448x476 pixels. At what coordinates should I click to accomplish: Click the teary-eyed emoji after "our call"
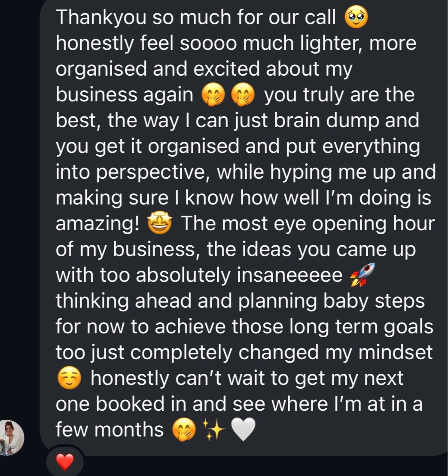coord(356,18)
